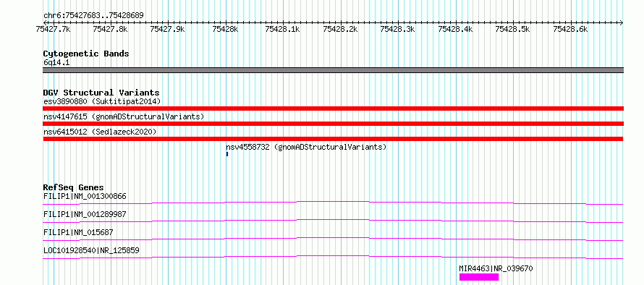The width and height of the screenshot is (644, 285).
Task: Click the 75428.3k ruler tick label
Action: click(x=398, y=29)
